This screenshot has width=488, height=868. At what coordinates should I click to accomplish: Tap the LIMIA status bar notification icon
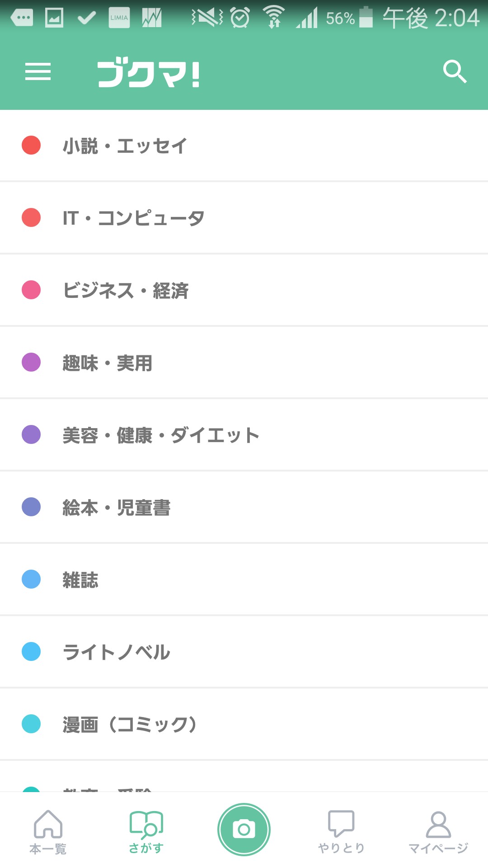pyautogui.click(x=119, y=18)
